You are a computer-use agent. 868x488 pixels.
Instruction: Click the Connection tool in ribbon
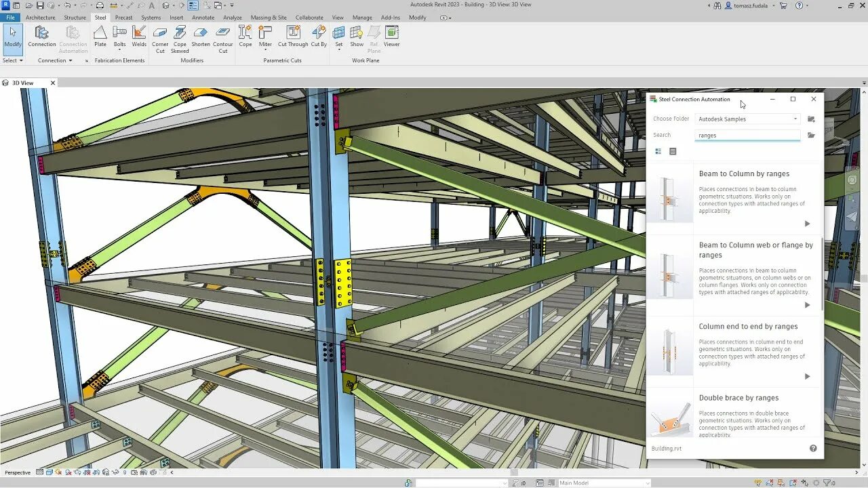(x=42, y=36)
